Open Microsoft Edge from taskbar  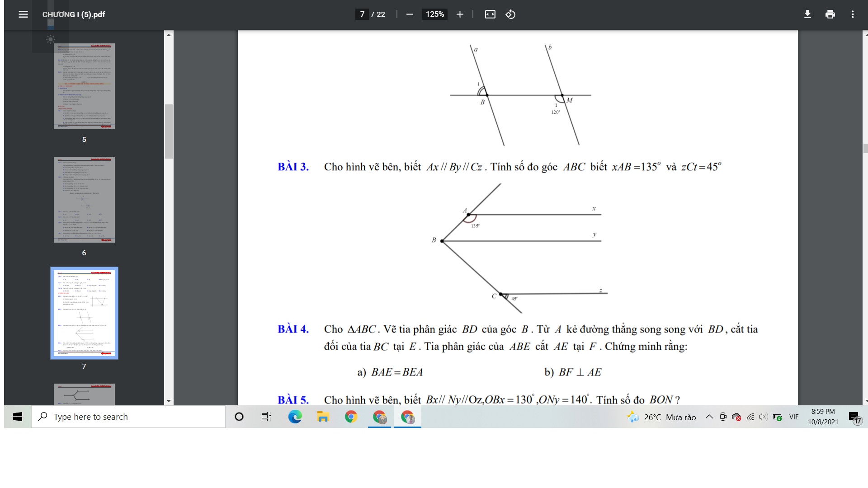click(x=295, y=417)
